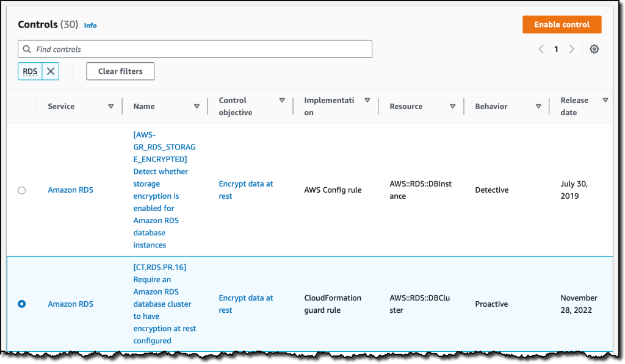Sort by the Name column arrow
The height and width of the screenshot is (364, 625).
[197, 106]
